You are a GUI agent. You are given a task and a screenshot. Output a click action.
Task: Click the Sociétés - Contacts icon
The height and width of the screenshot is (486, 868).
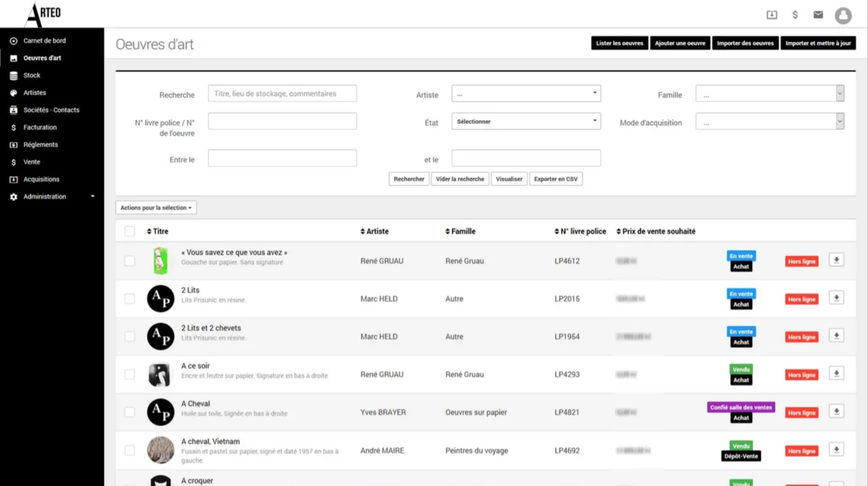click(x=13, y=110)
